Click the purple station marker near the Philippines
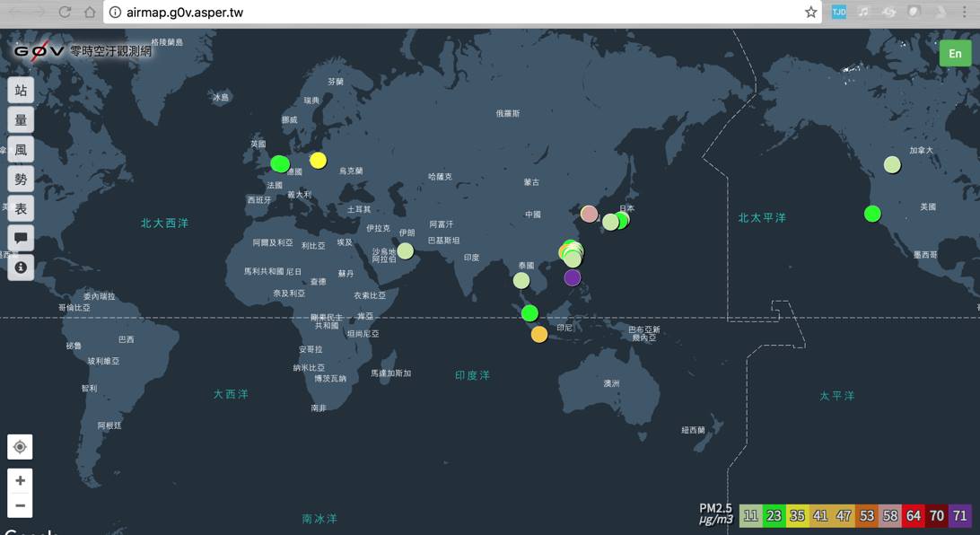Viewport: 980px width, 535px height. 572,277
